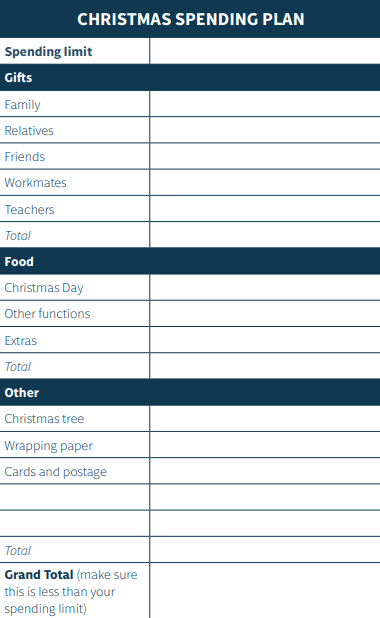This screenshot has height=618, width=380.
Task: Select the Friends amount cell
Action: (x=265, y=156)
